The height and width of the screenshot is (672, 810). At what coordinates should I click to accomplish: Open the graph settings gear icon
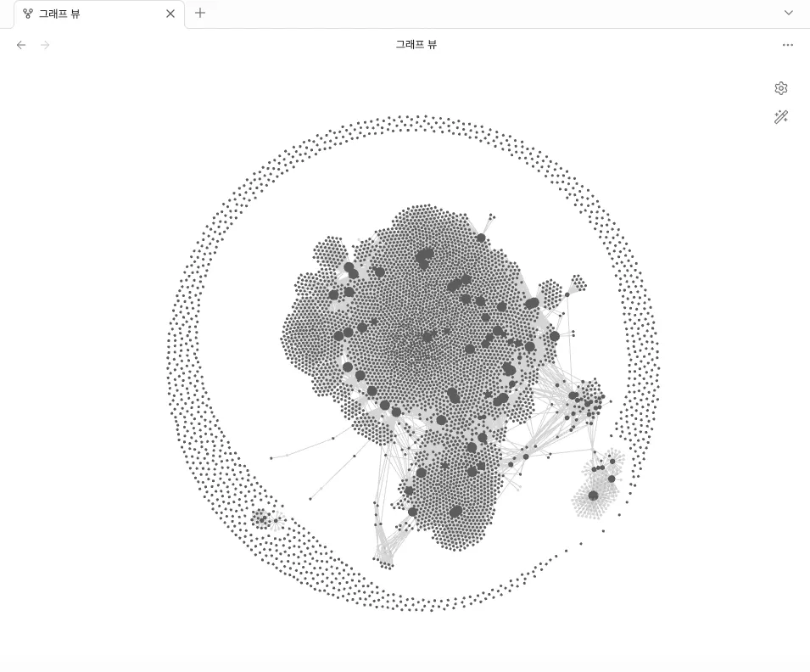click(780, 88)
